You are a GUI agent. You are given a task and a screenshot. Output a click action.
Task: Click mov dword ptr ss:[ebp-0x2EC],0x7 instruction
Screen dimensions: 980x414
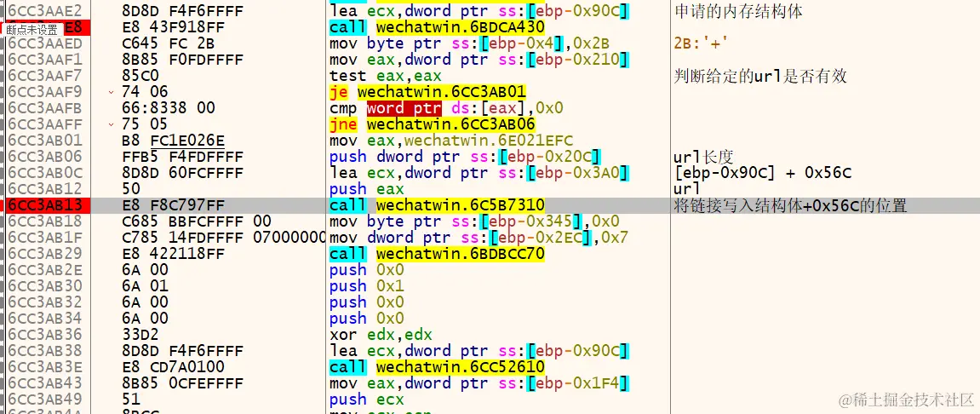pos(479,238)
